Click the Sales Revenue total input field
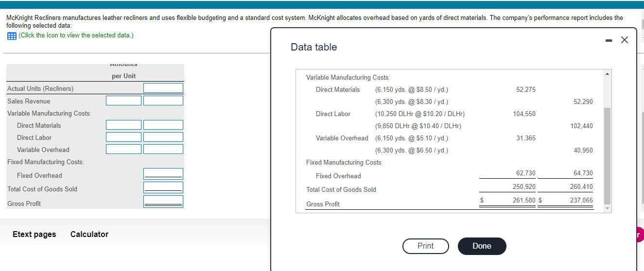 point(163,101)
